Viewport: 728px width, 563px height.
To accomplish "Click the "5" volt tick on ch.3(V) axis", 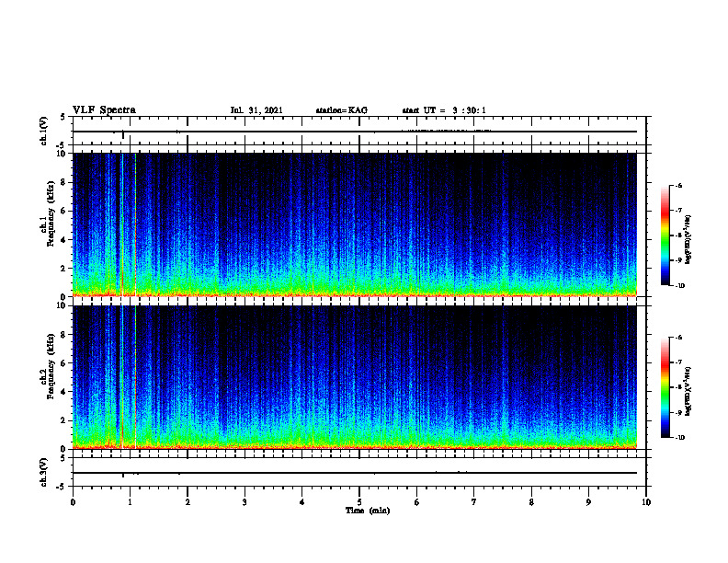I will point(63,458).
